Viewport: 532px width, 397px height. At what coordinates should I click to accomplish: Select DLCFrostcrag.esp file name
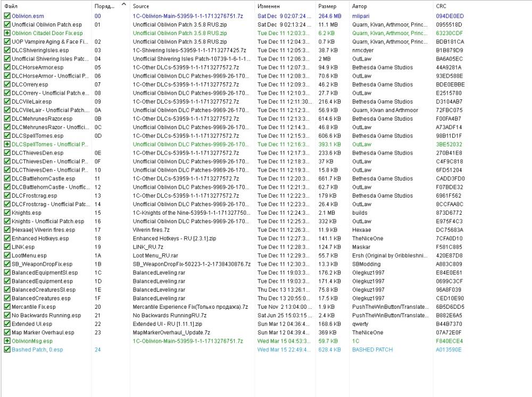tap(34, 196)
